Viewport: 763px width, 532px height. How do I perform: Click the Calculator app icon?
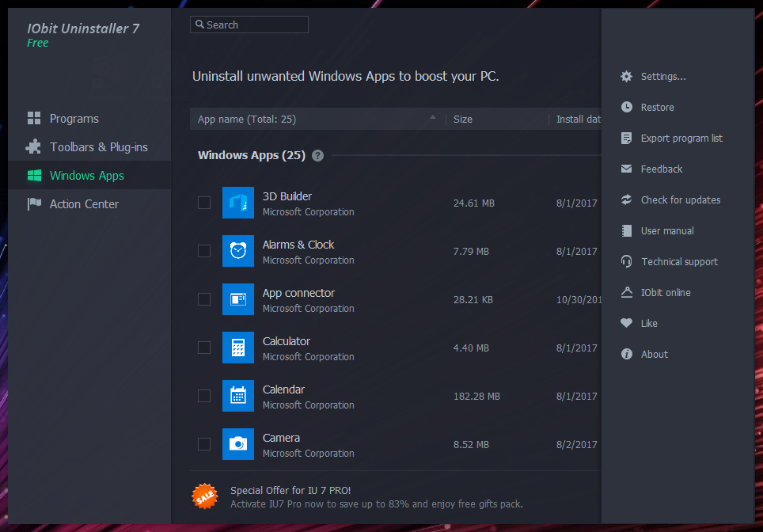tap(238, 348)
